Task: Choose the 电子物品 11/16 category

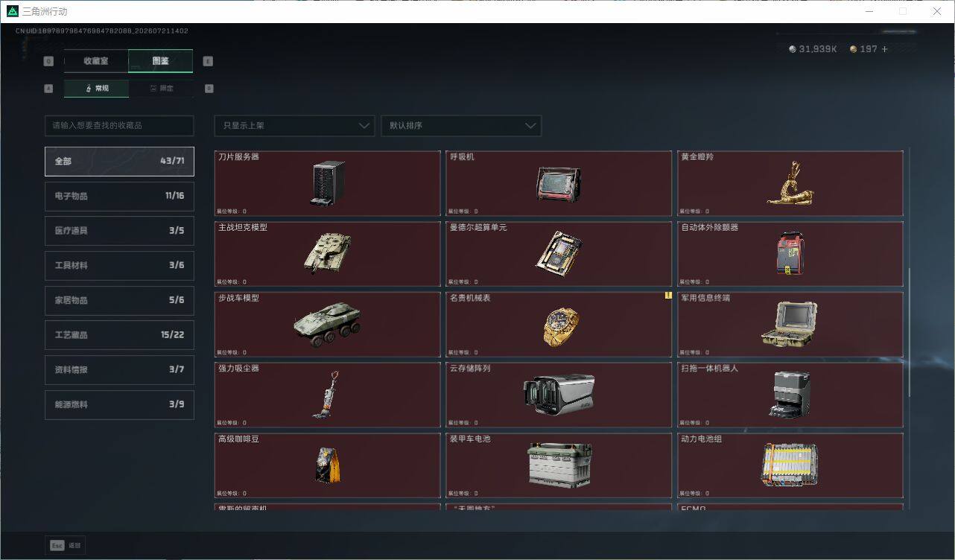Action: point(119,196)
